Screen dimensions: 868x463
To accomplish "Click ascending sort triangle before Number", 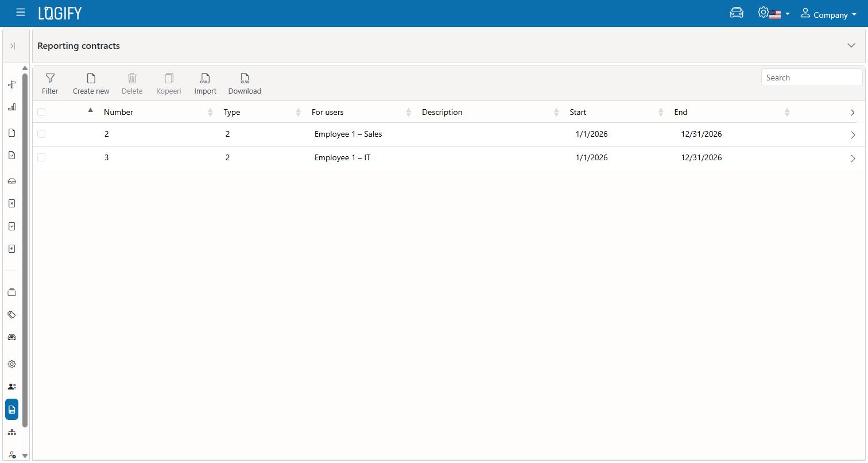I will click(90, 110).
